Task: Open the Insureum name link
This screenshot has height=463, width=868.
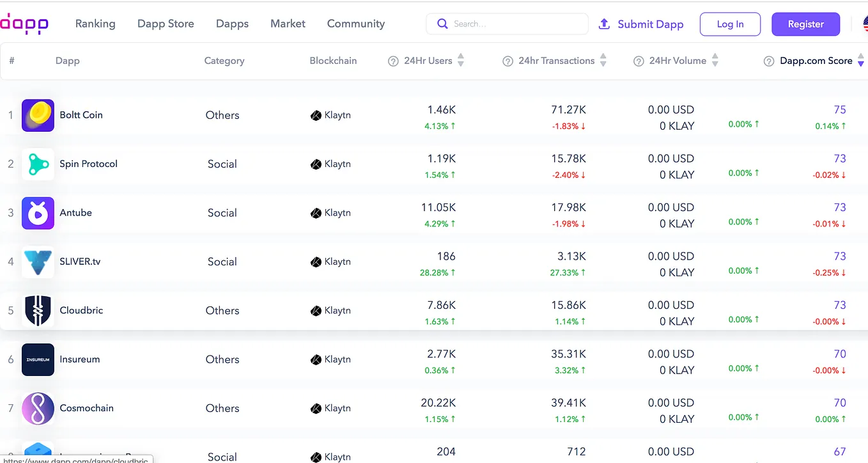Action: coord(80,359)
